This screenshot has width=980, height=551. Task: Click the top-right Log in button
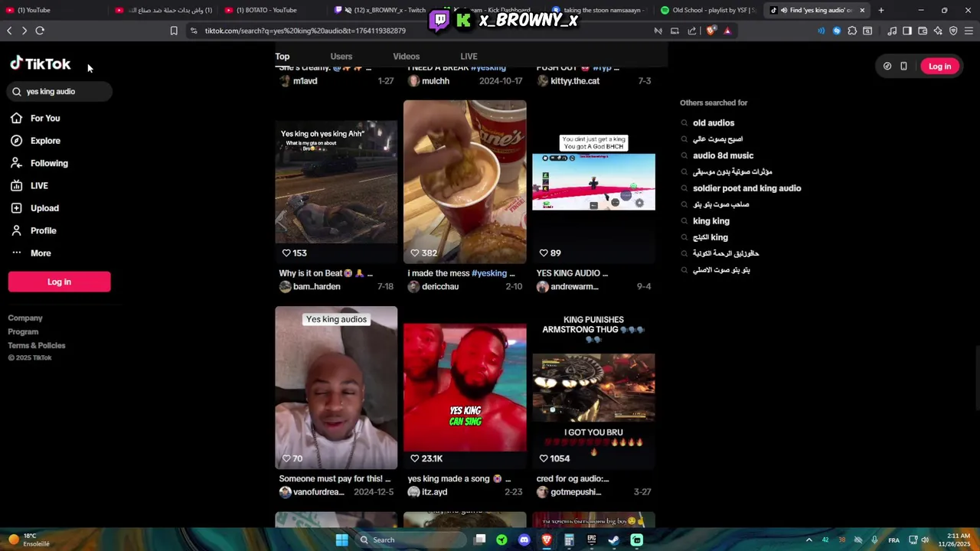[939, 67]
